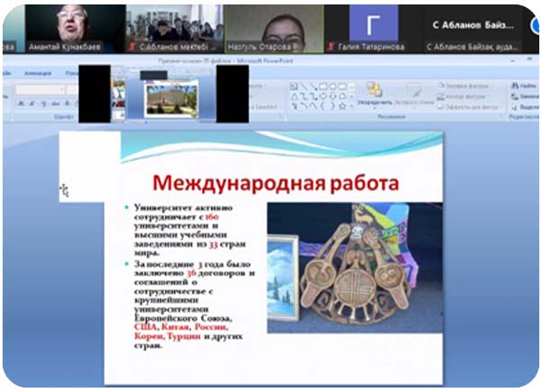The height and width of the screenshot is (392, 541).
Task: Select the five-point Star shape
Action: click(x=343, y=106)
